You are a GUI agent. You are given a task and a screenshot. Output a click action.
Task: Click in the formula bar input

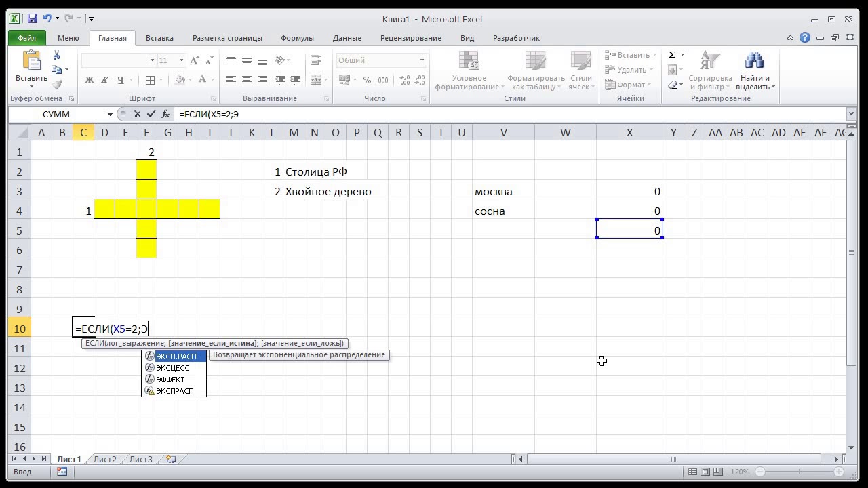tap(509, 114)
